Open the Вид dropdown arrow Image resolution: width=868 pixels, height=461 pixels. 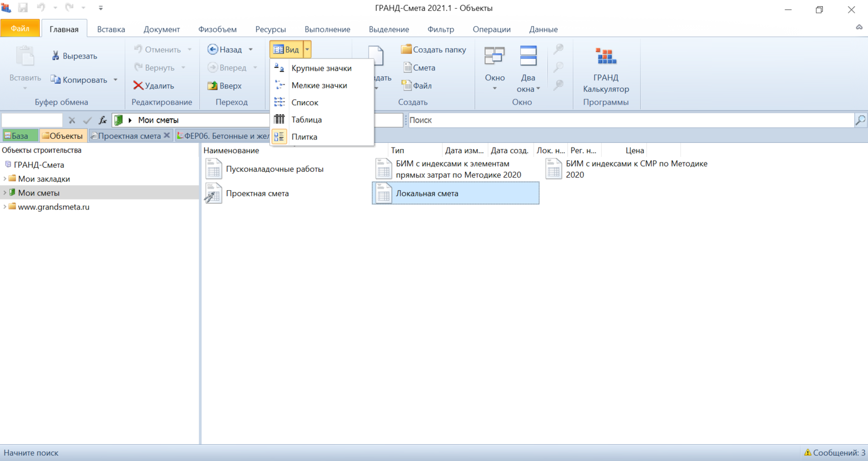pyautogui.click(x=307, y=50)
